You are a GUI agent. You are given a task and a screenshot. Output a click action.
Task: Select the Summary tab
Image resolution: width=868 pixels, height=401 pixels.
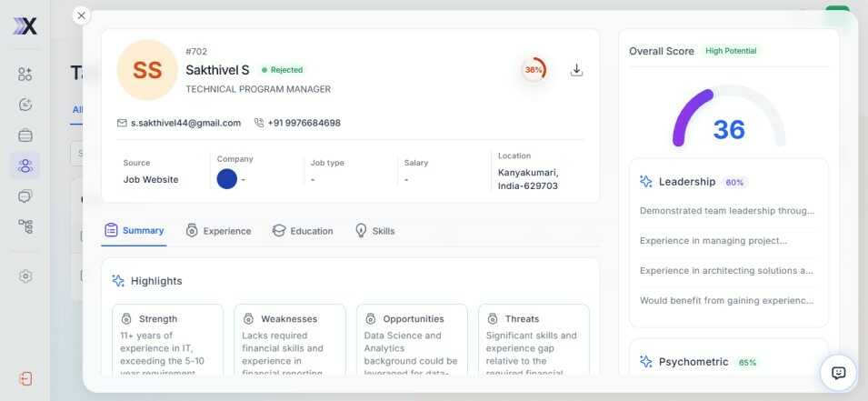[134, 230]
